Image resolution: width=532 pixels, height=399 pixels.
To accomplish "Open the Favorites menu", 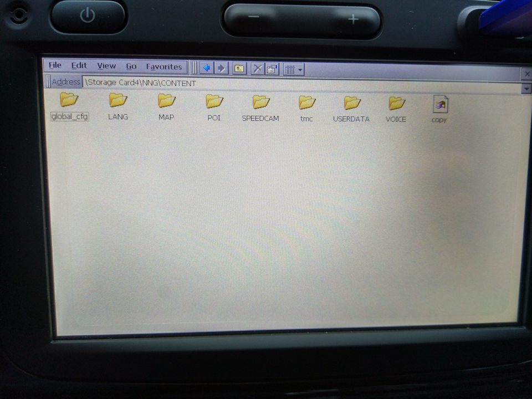I will [163, 66].
